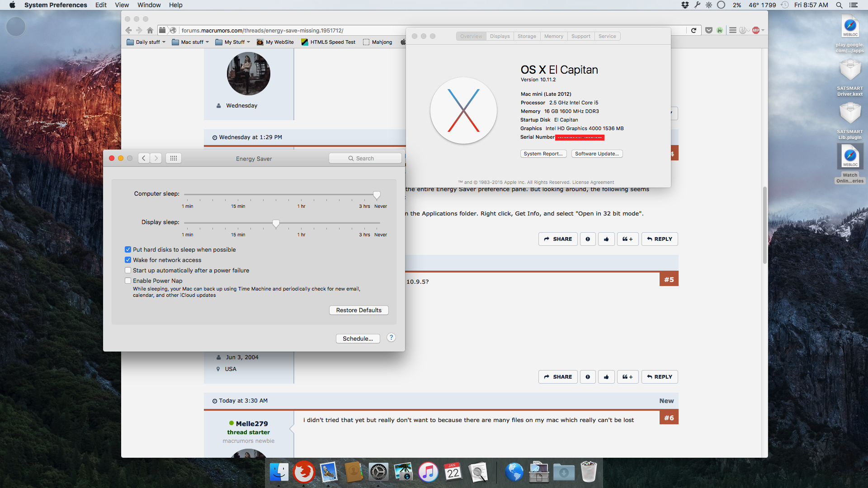868x488 pixels.
Task: Disable Wake for network access
Action: coord(128,260)
